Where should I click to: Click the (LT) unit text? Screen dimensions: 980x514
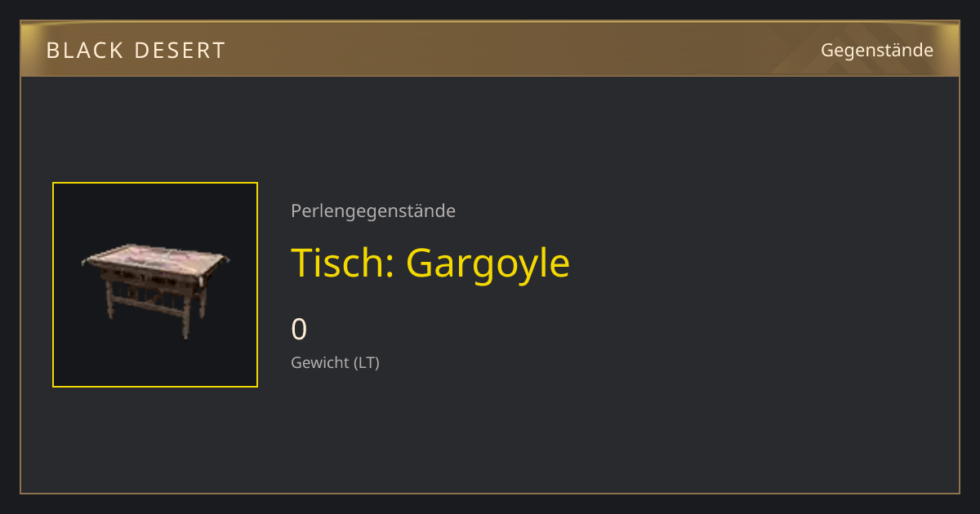point(367,363)
